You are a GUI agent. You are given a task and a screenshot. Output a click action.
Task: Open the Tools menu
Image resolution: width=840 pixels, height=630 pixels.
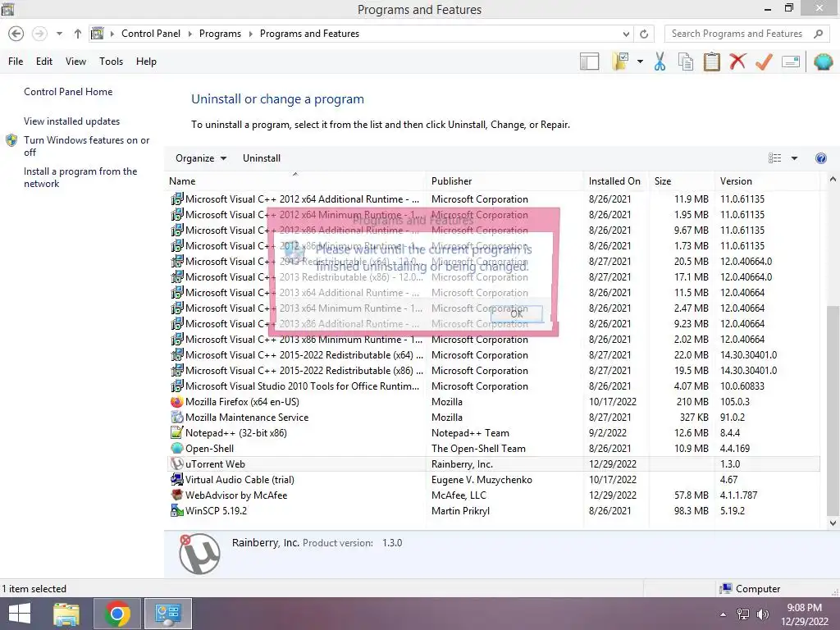coord(111,62)
